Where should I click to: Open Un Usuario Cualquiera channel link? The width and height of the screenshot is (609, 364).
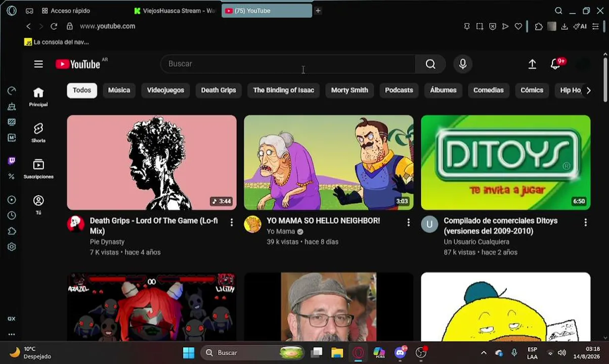(x=476, y=242)
